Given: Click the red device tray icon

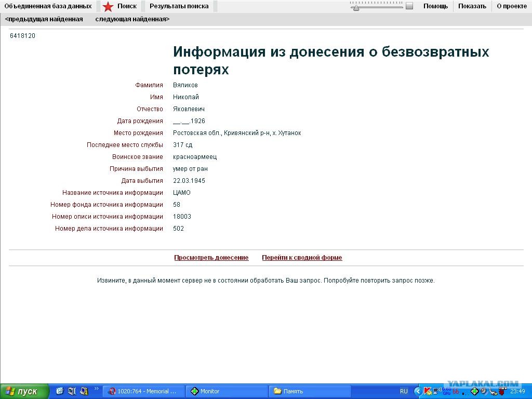Looking at the screenshot, I should click(x=502, y=391).
